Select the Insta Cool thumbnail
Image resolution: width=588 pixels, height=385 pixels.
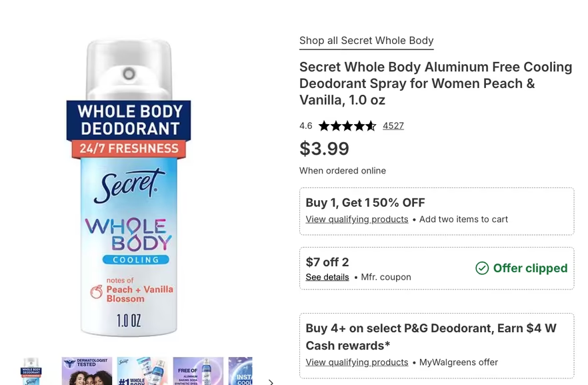pos(241,371)
